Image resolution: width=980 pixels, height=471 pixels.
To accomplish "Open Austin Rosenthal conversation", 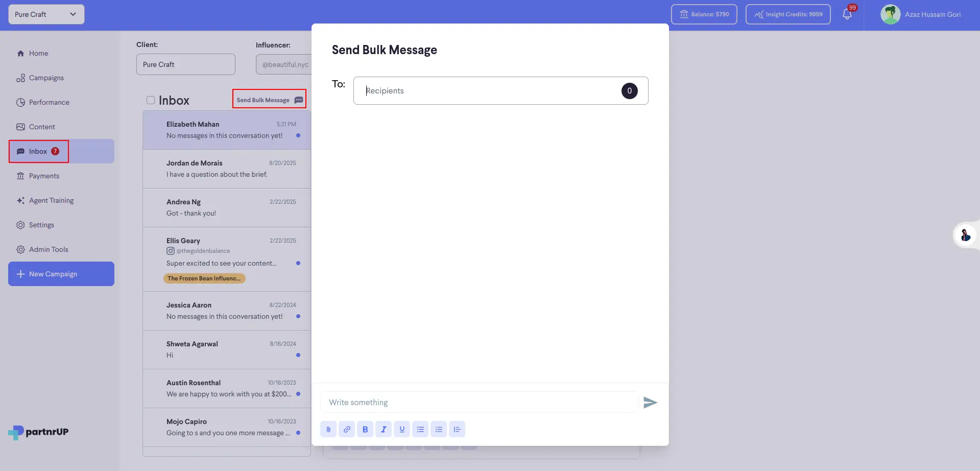I will 227,389.
